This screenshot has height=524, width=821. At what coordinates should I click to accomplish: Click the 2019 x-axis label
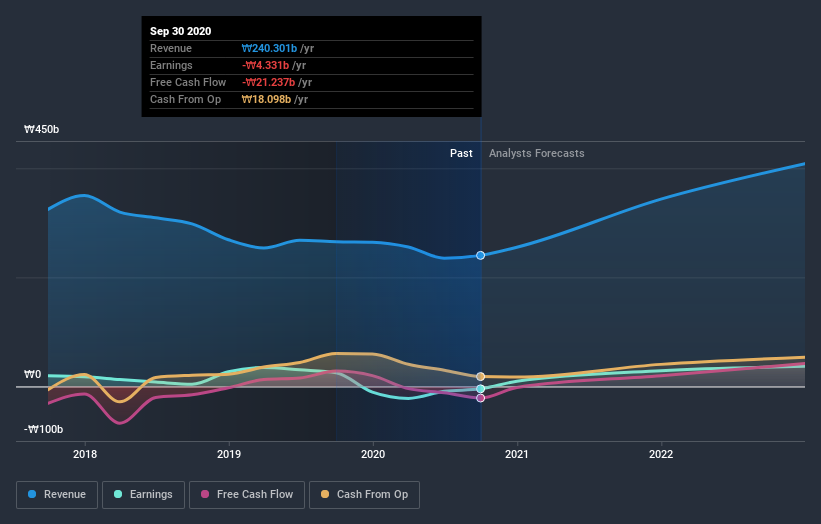pos(229,454)
